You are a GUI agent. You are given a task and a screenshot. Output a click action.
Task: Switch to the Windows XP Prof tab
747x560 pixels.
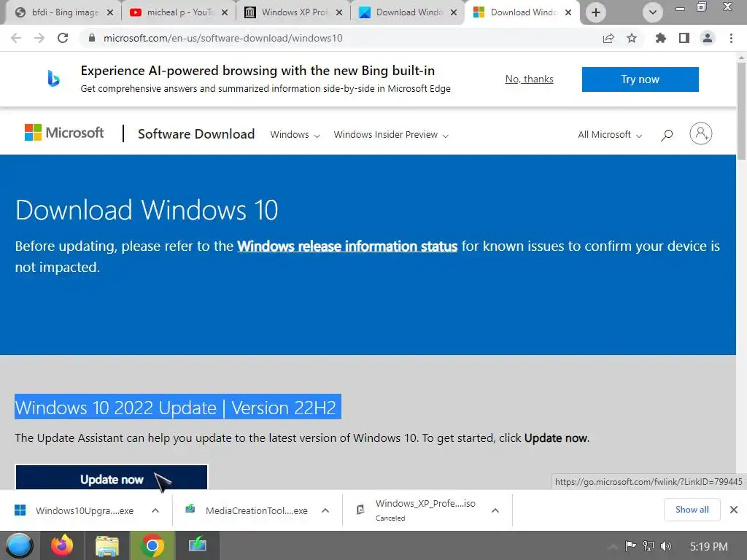293,12
